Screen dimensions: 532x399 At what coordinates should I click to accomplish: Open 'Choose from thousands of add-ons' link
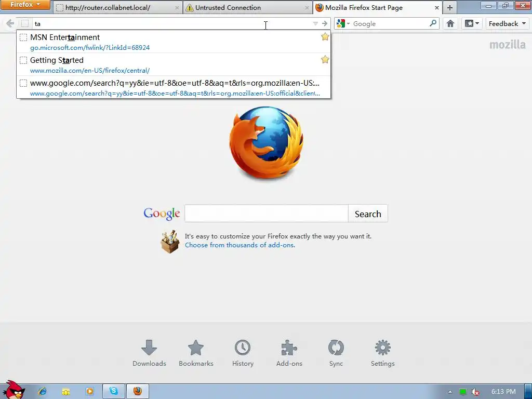pyautogui.click(x=240, y=245)
